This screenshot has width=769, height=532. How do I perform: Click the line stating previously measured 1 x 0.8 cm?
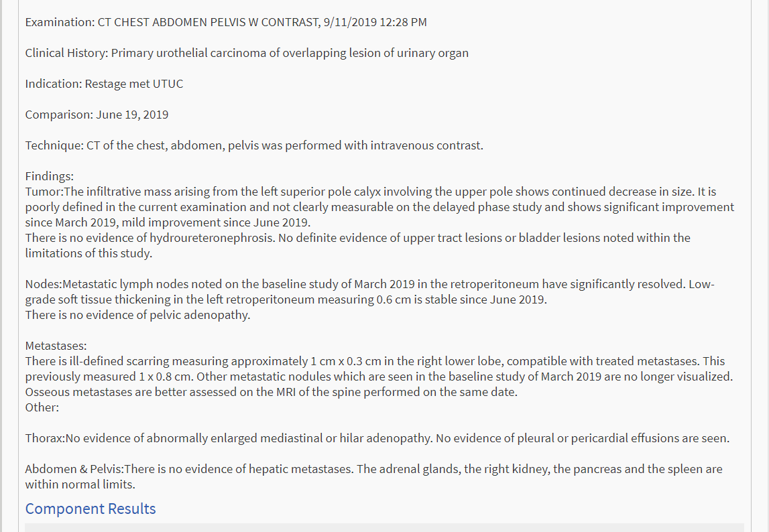[379, 377]
